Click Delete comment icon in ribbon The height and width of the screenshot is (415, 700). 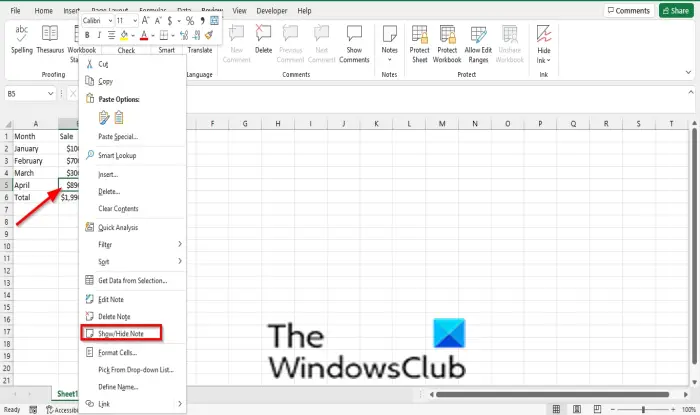(x=263, y=34)
